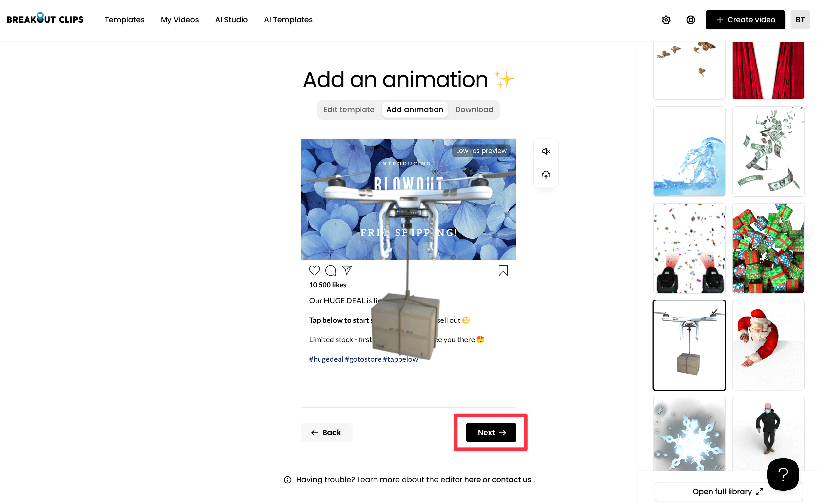Open the settings gear icon
Image resolution: width=817 pixels, height=504 pixels.
coord(666,20)
